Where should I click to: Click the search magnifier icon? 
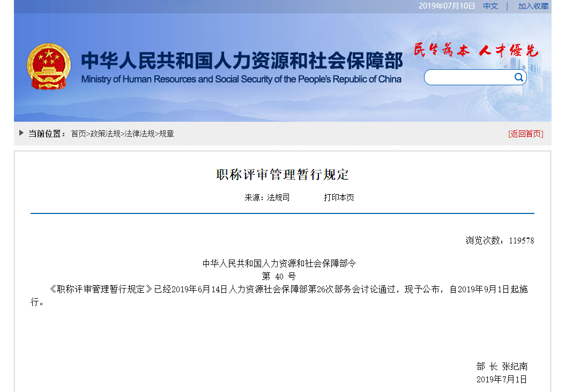coord(518,77)
